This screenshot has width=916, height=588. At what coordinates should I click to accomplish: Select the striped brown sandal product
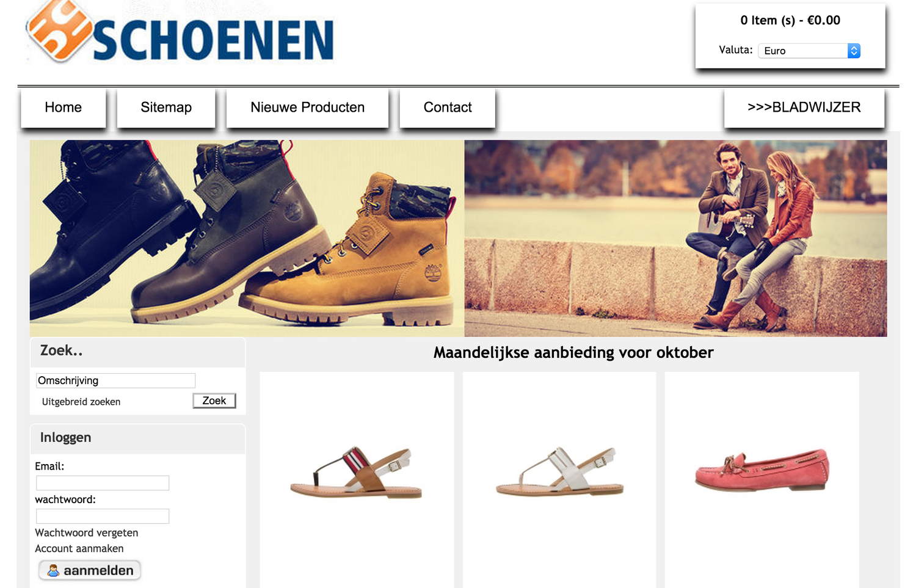pyautogui.click(x=357, y=472)
